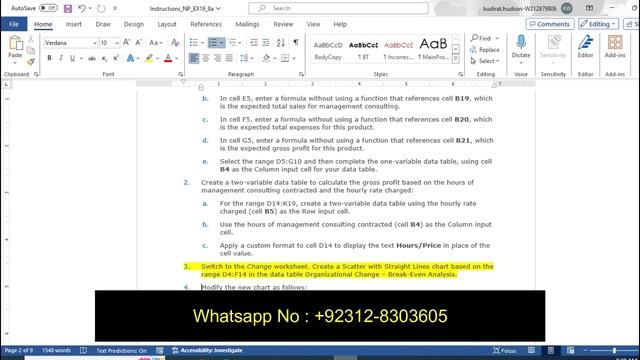Open Font dialog launcher

(x=180, y=74)
